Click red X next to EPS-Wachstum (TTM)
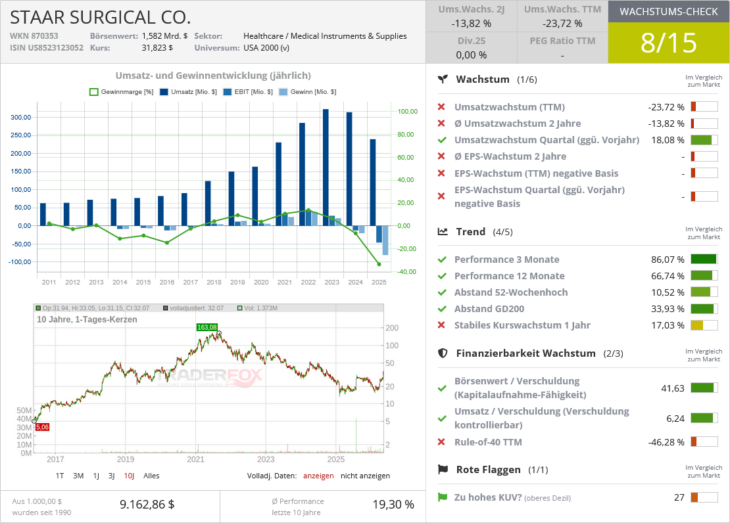 pyautogui.click(x=441, y=173)
